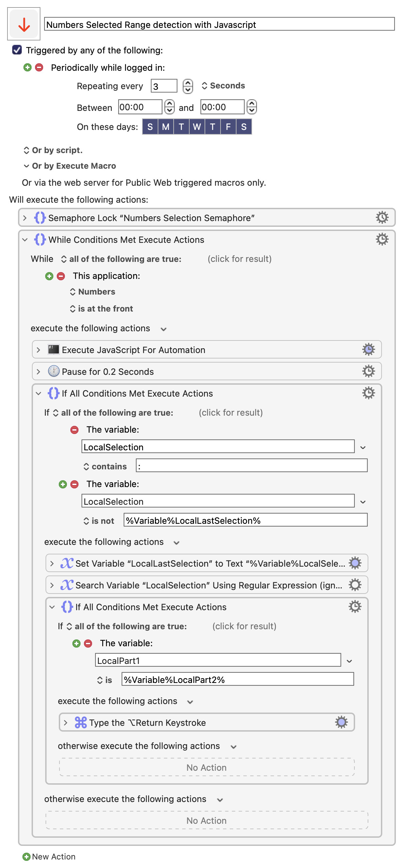403x868 pixels.
Task: Remove the LocalSelection contains condition
Action: (74, 430)
